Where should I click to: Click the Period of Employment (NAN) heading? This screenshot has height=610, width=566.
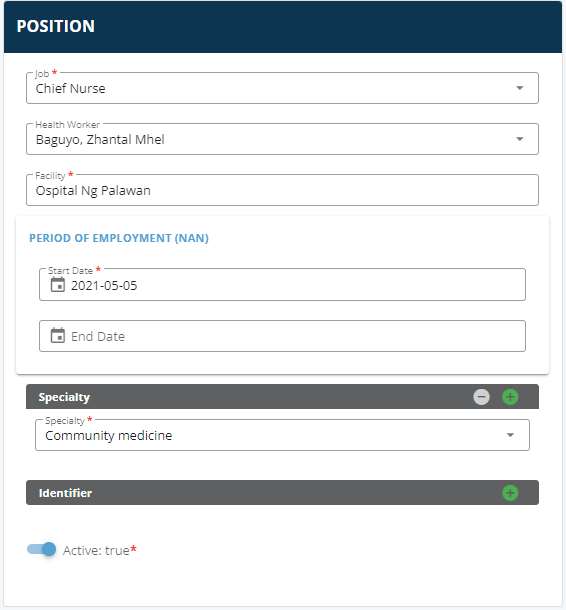point(119,238)
